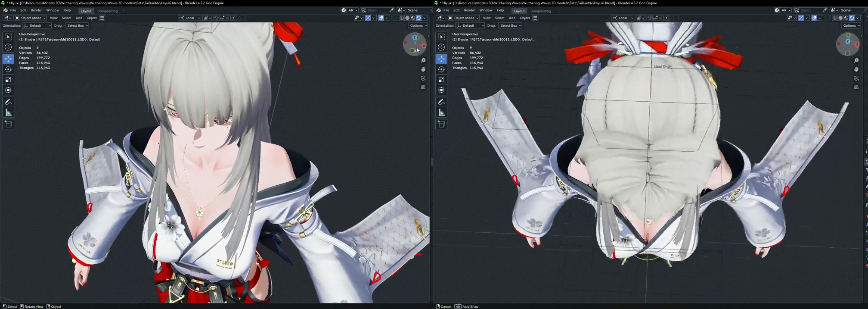Toggle snapping magnet in left window
This screenshot has width=868, height=309.
(x=217, y=18)
